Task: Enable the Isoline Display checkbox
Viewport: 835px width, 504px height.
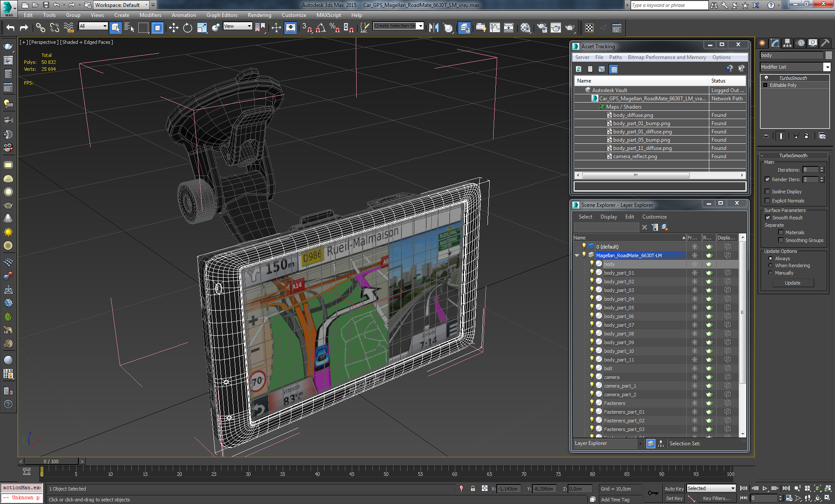Action: coord(768,192)
